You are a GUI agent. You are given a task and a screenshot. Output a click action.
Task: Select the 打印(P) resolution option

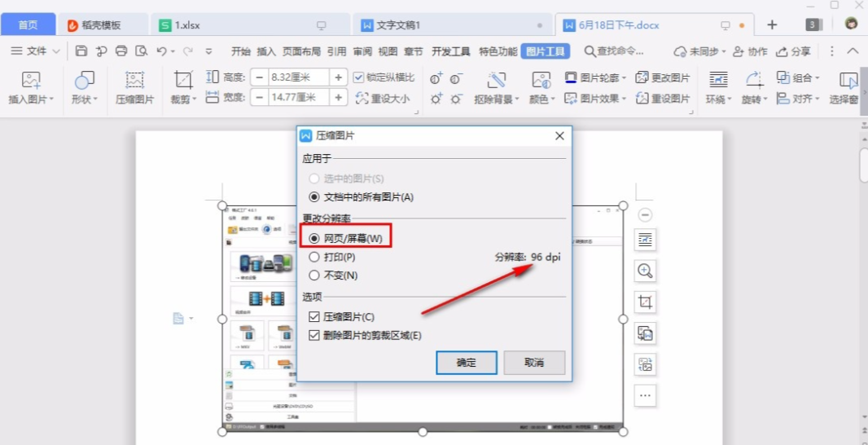314,257
